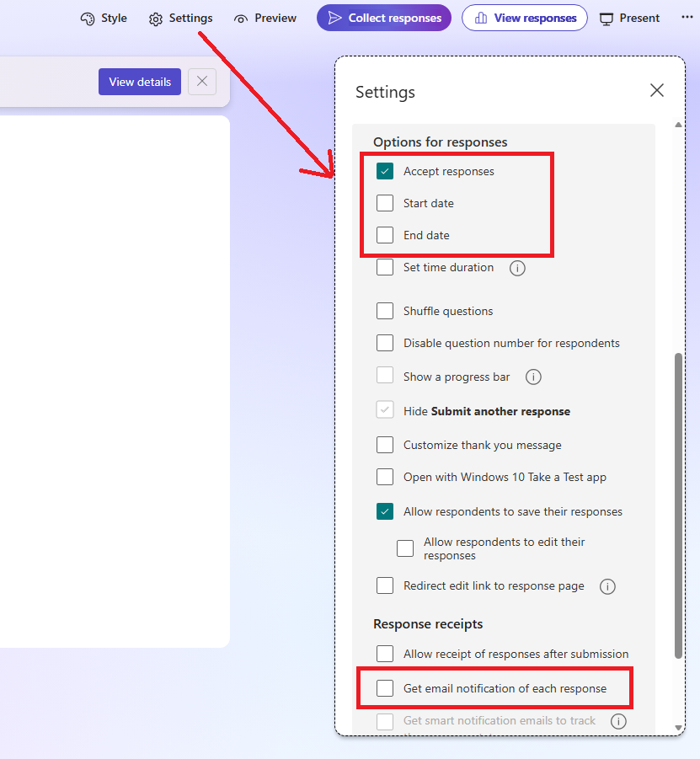Uncheck Allow respondents to save their responses

point(385,511)
